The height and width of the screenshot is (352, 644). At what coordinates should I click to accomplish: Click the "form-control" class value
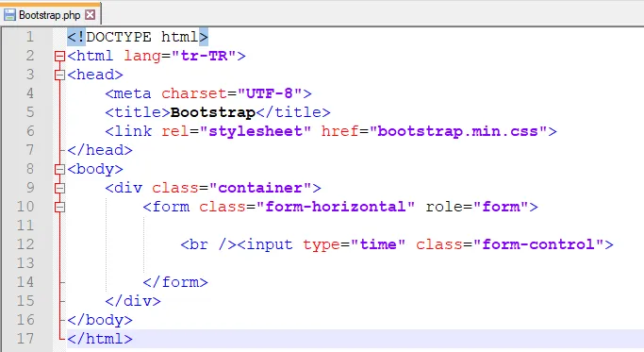click(x=538, y=244)
